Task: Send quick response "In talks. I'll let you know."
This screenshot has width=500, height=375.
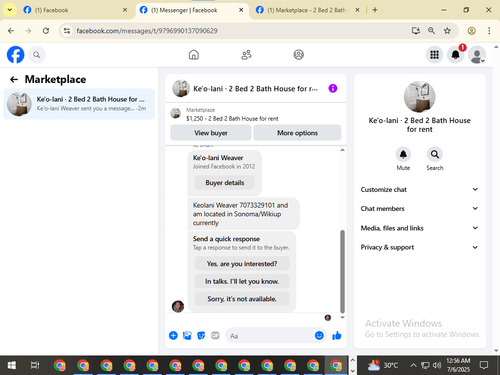Action: coord(242,281)
